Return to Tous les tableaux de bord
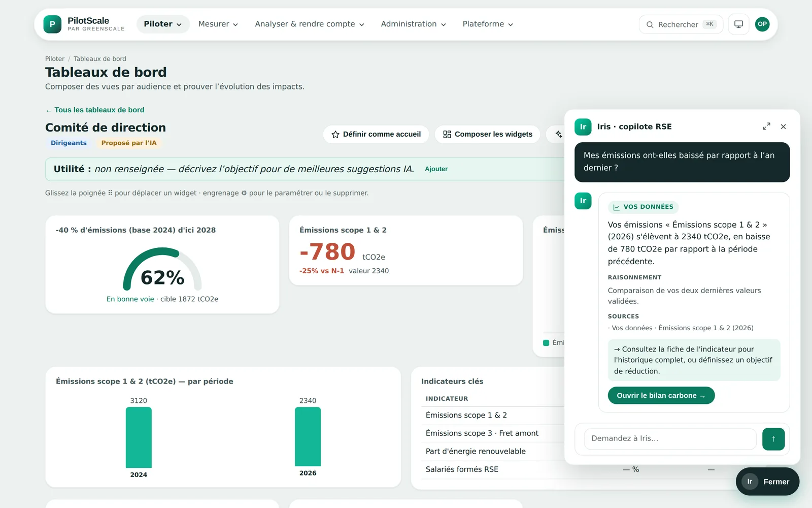Viewport: 812px width, 508px height. 95,110
